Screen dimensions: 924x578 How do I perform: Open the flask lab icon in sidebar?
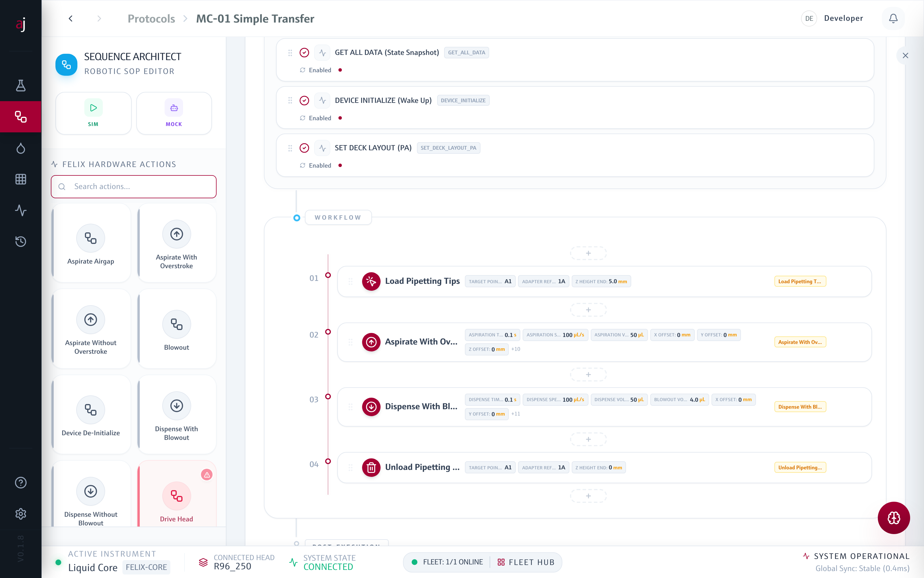[21, 86]
